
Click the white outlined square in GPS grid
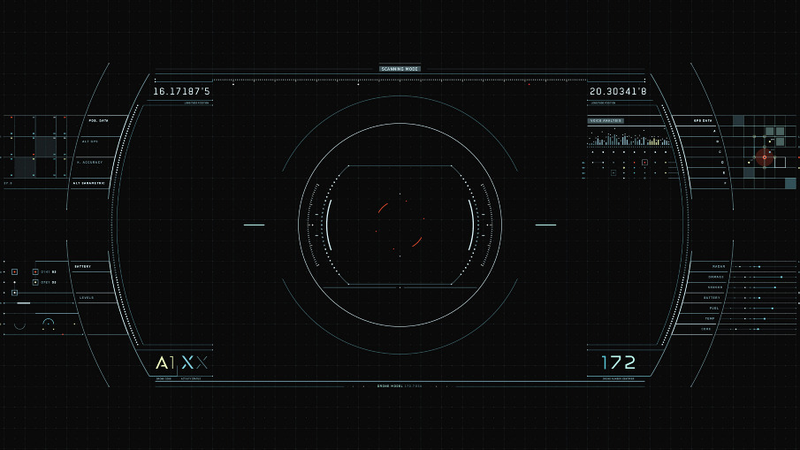tap(780, 162)
